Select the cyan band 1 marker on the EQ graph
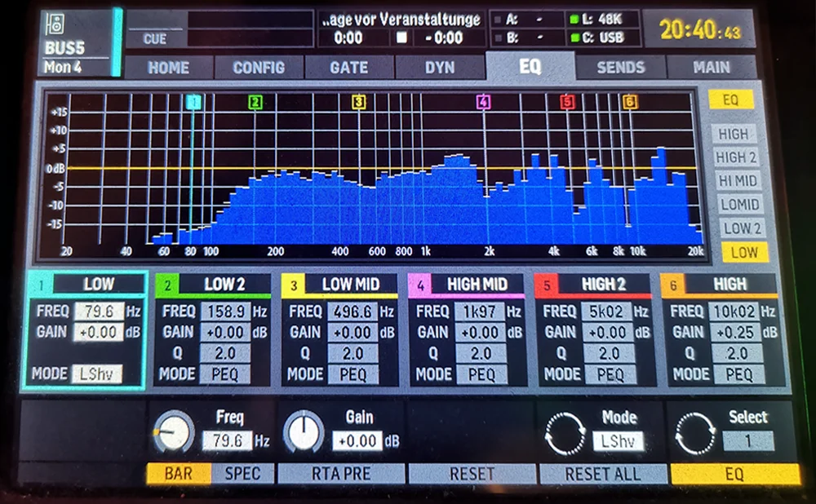 [193, 104]
